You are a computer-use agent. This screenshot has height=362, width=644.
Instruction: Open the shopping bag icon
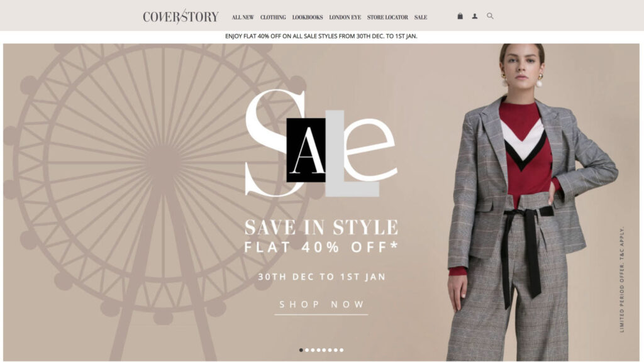click(x=460, y=16)
